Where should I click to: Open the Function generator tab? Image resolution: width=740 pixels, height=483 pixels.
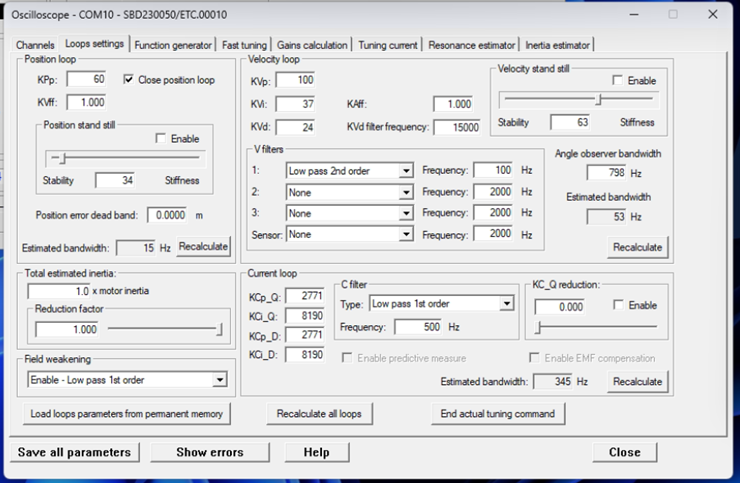173,45
